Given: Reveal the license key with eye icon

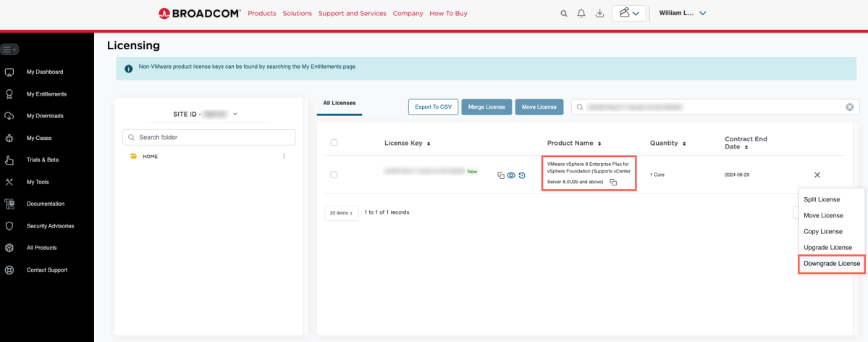Looking at the screenshot, I should [x=512, y=175].
